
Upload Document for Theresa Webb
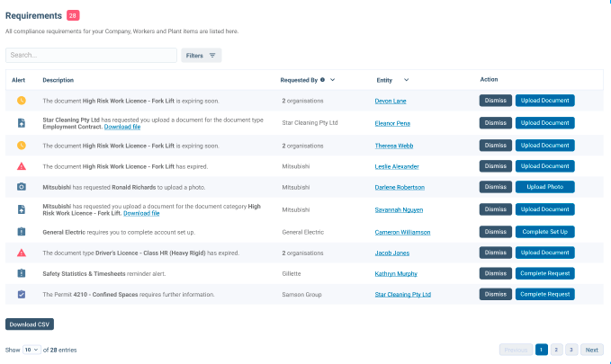click(544, 146)
